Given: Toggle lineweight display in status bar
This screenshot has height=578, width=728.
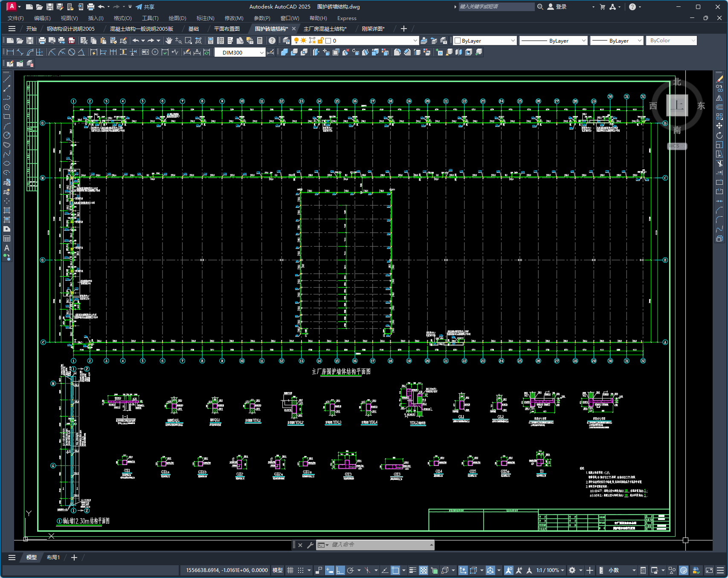Looking at the screenshot, I should [412, 570].
